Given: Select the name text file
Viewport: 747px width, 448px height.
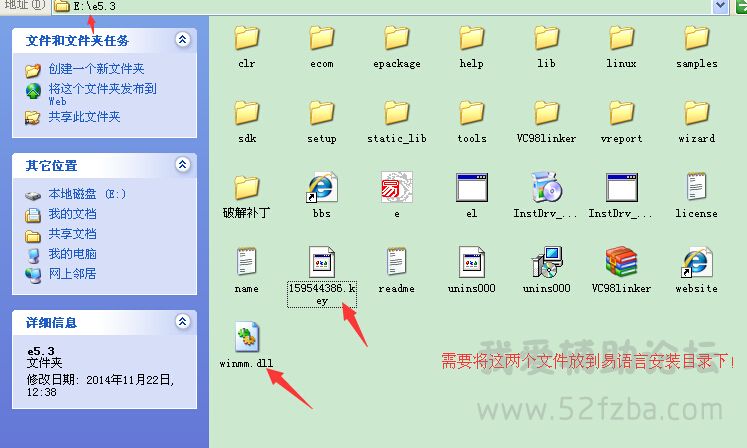Looking at the screenshot, I should pos(247,262).
